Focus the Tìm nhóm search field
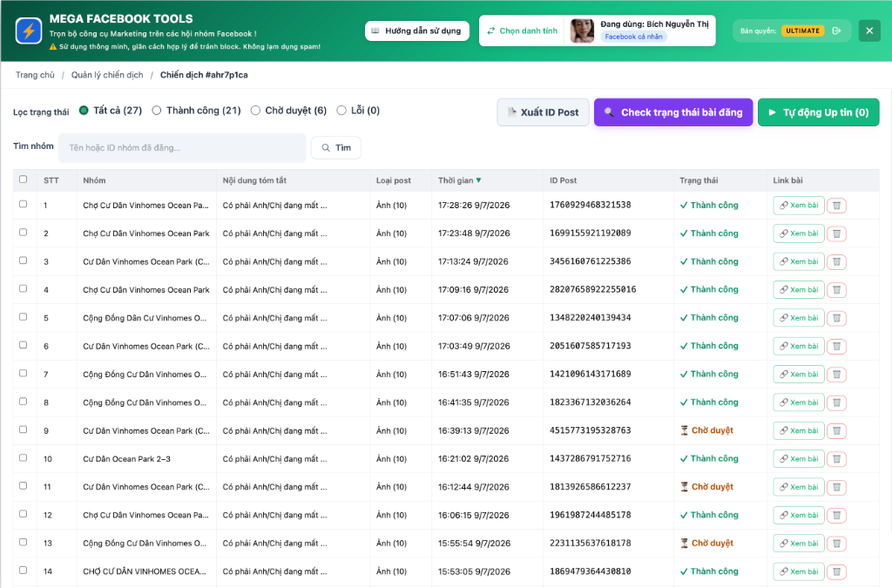The image size is (892, 588). coord(182,148)
